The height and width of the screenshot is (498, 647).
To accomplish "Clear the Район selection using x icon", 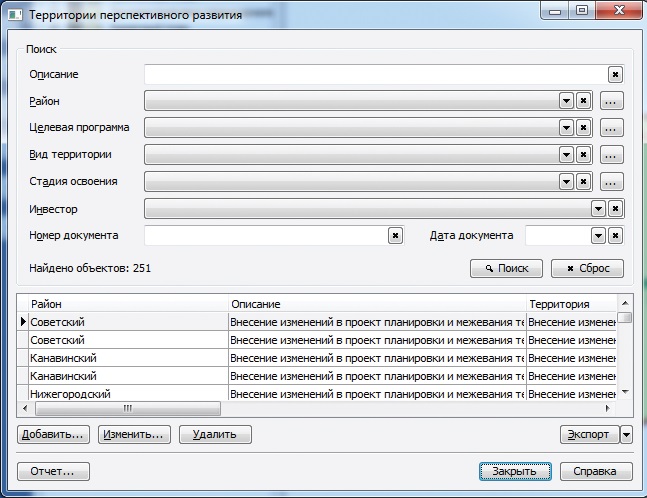I will click(583, 101).
